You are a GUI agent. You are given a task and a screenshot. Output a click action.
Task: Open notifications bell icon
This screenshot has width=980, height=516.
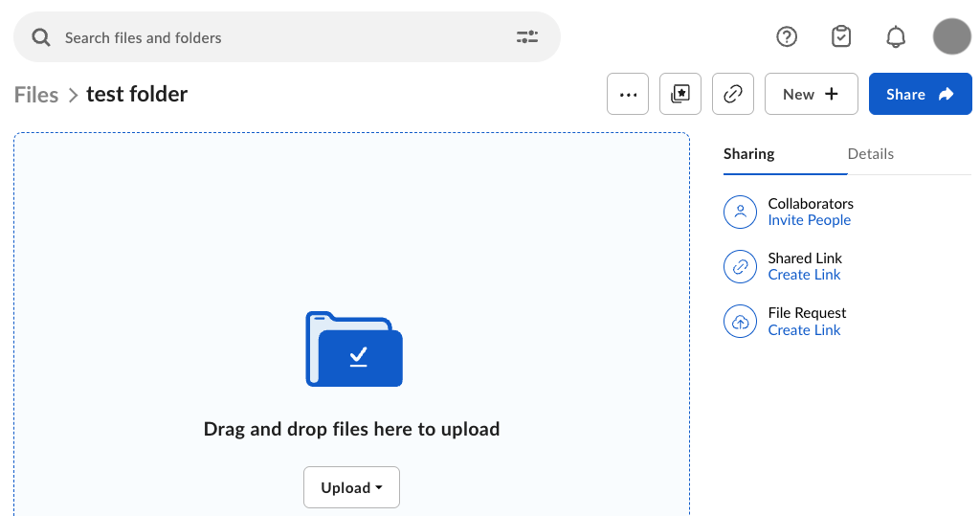click(896, 37)
